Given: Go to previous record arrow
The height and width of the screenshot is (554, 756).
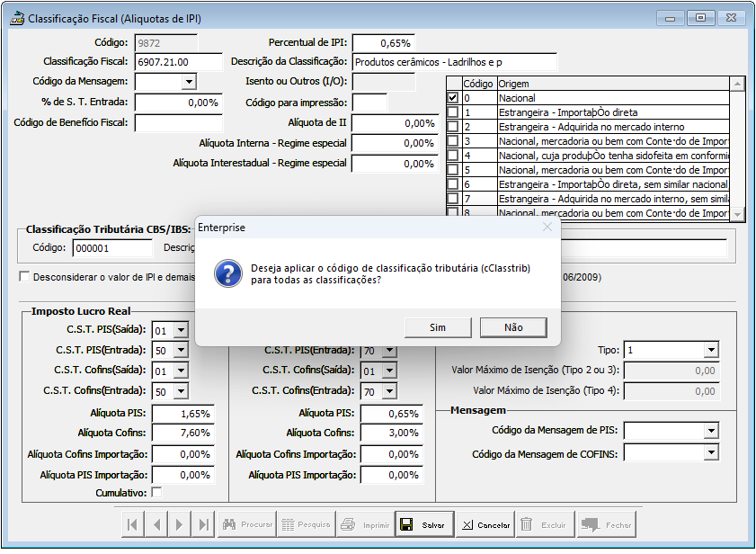Looking at the screenshot, I should point(156,524).
